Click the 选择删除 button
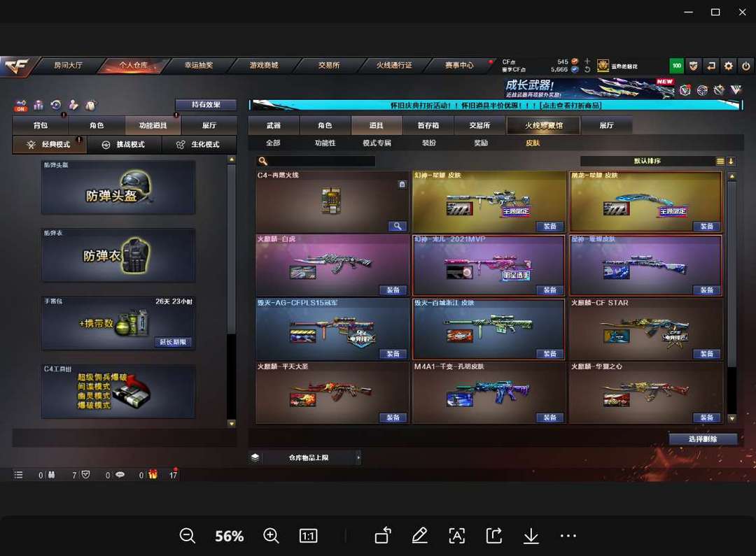 (x=703, y=439)
